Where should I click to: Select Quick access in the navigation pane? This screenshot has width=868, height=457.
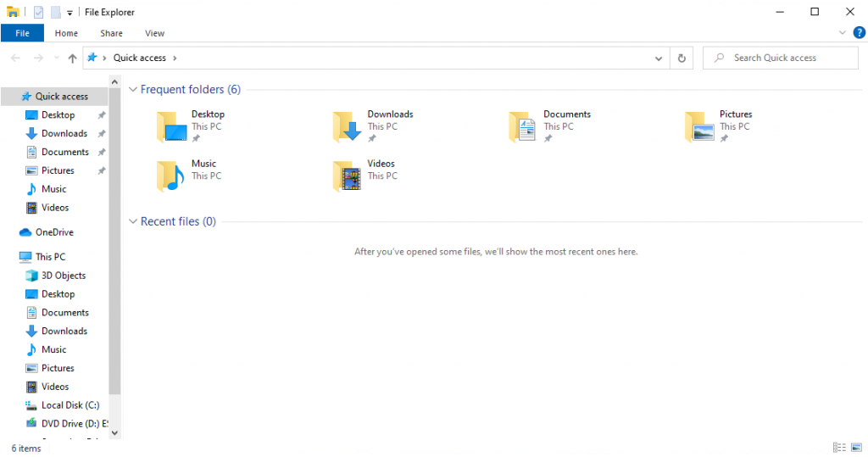point(54,97)
